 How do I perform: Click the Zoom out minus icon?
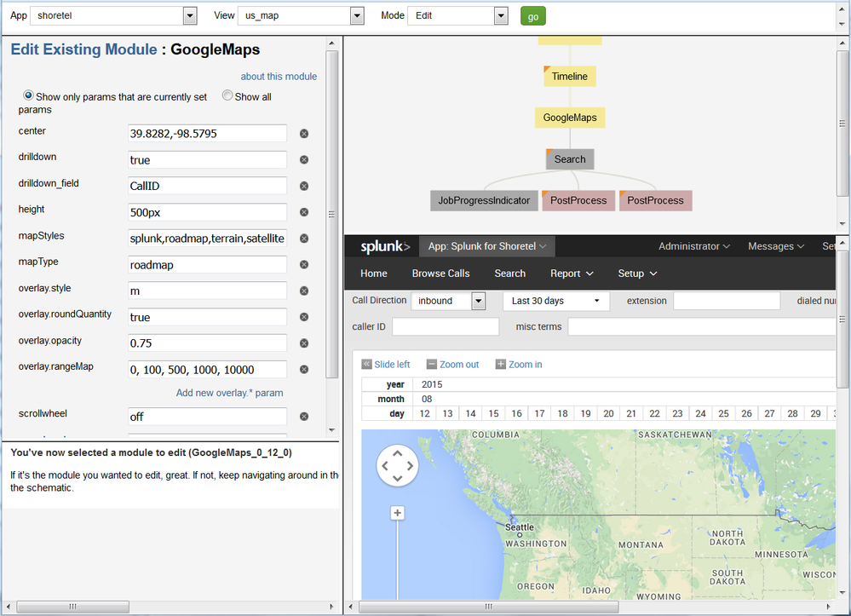[x=432, y=364]
